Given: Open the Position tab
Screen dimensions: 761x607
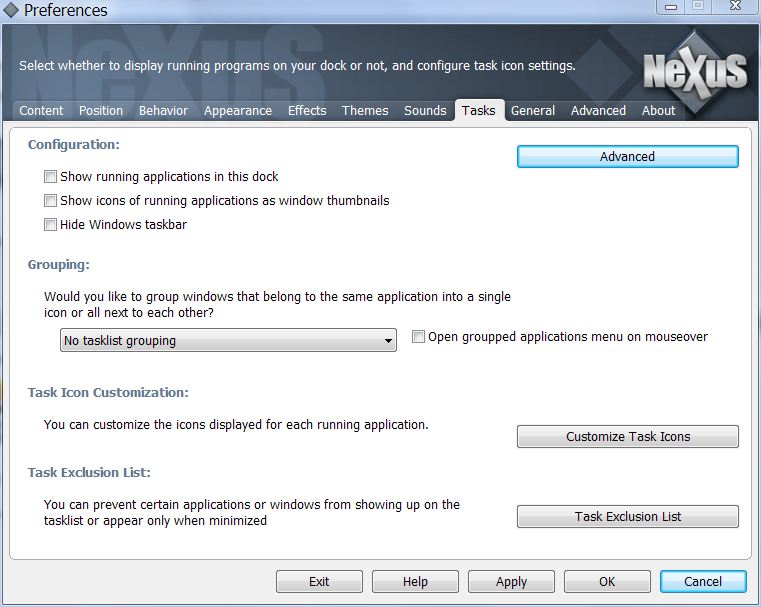Looking at the screenshot, I should pos(101,111).
